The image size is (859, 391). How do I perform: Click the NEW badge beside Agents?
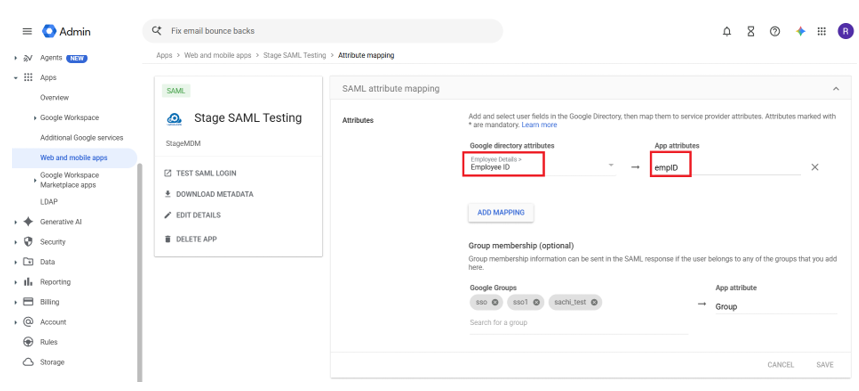tap(77, 58)
